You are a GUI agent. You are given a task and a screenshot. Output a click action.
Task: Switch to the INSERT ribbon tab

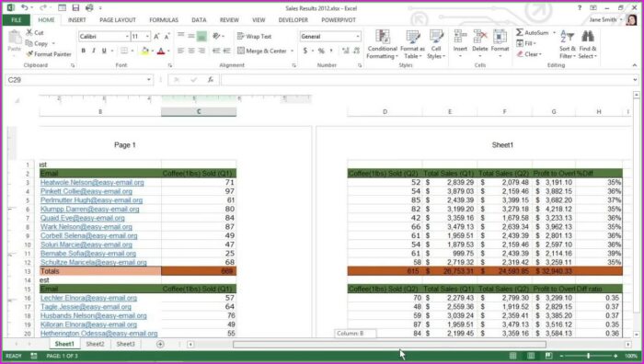[76, 19]
